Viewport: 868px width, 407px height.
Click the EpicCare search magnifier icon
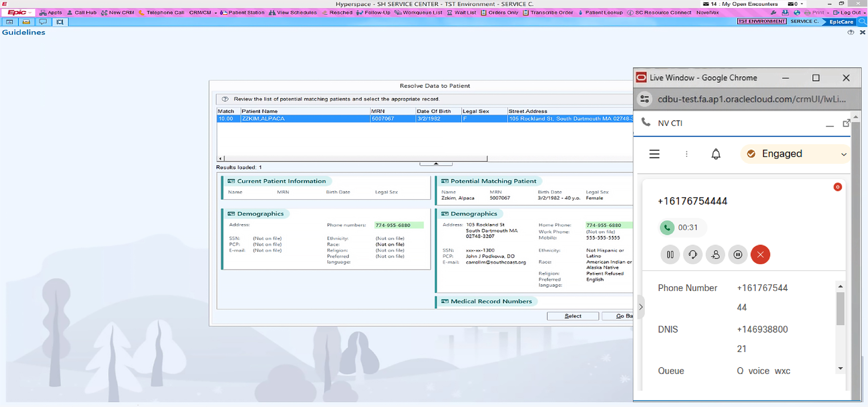tap(863, 21)
